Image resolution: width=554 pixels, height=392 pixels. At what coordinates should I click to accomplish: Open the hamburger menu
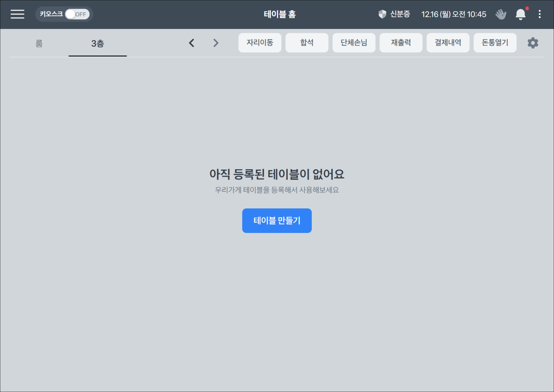click(17, 14)
